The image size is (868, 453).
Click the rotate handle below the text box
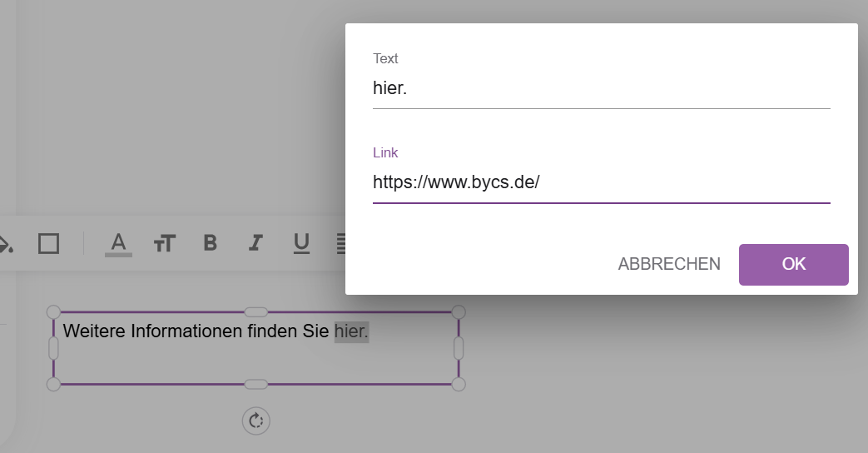click(255, 421)
